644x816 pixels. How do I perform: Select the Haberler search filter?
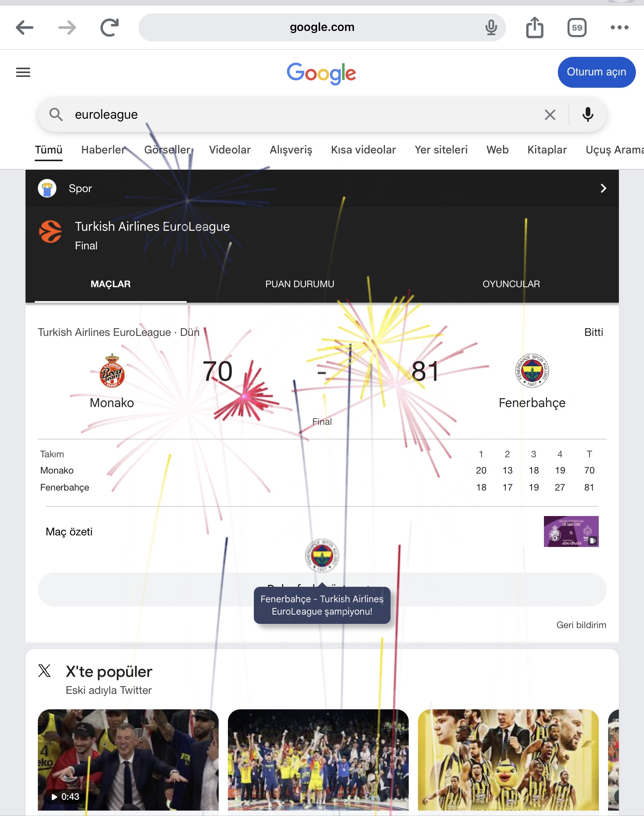pyautogui.click(x=103, y=150)
